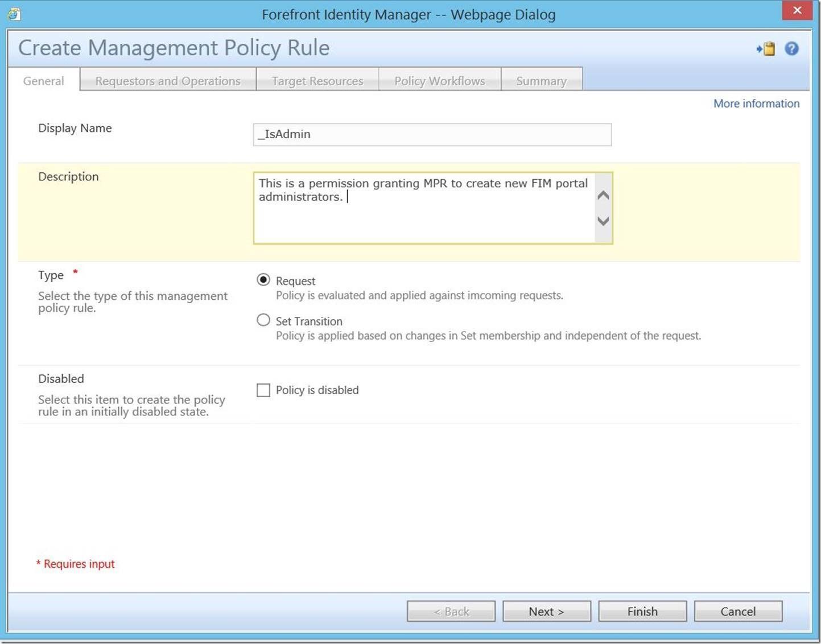Click the greyed-out Back button
The width and height of the screenshot is (821, 644).
(x=451, y=612)
